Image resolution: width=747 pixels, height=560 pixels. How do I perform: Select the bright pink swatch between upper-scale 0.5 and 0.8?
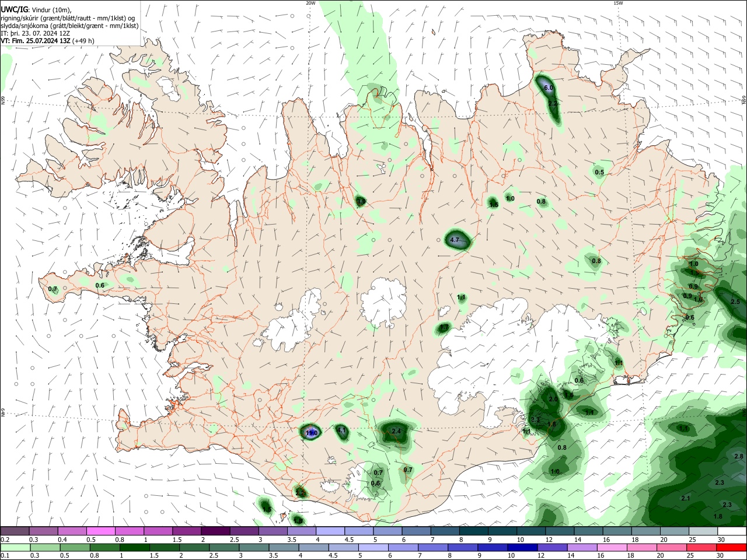tap(100, 531)
